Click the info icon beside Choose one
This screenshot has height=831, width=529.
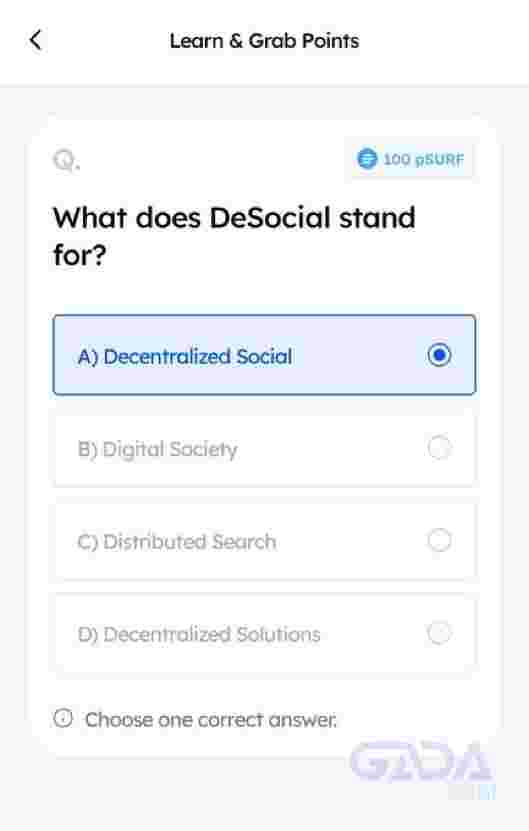(63, 719)
